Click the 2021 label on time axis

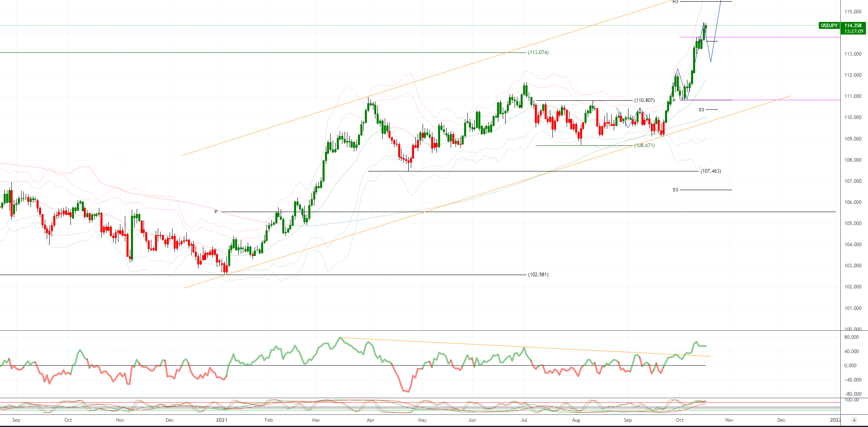point(222,420)
